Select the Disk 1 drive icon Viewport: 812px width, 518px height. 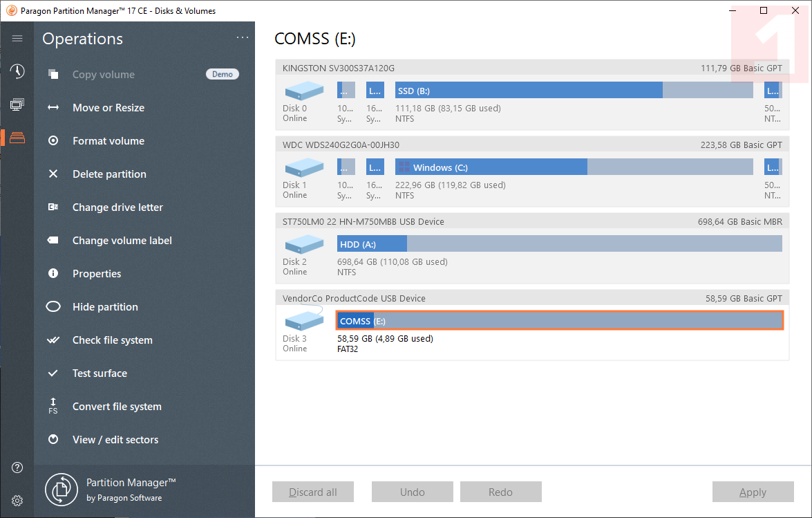click(304, 167)
